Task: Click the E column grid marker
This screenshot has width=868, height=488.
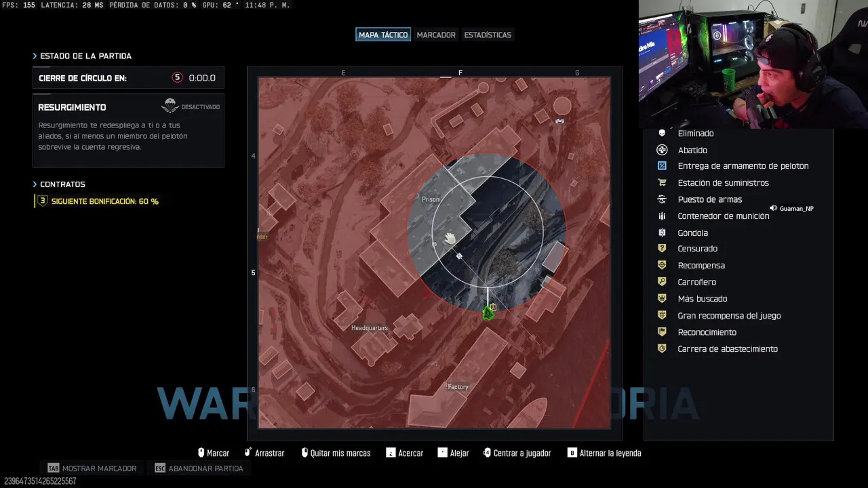Action: coord(343,73)
